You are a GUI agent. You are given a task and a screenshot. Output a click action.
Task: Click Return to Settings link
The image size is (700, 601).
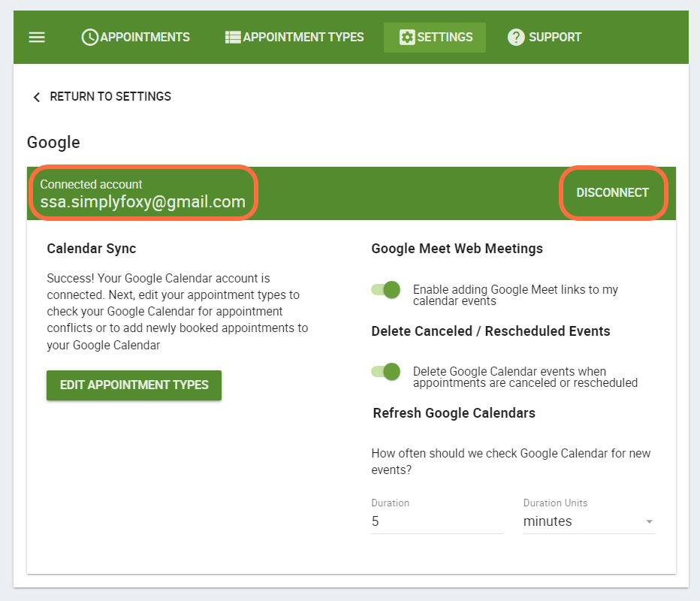tap(110, 96)
